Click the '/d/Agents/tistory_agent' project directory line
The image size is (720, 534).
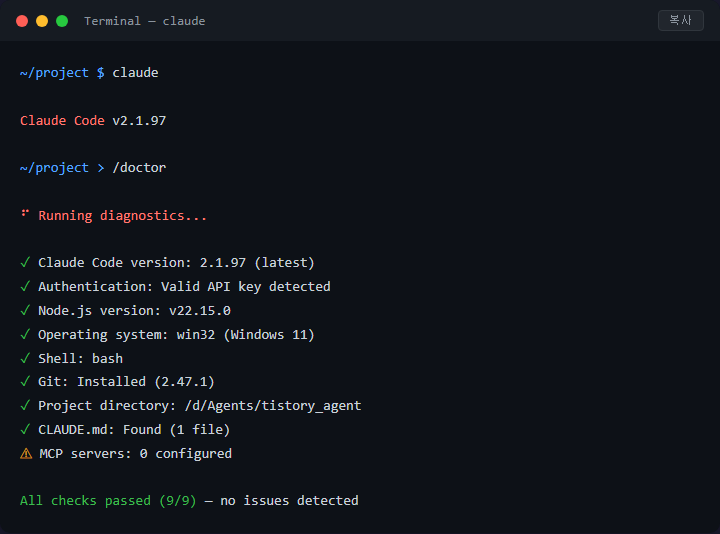coord(200,406)
